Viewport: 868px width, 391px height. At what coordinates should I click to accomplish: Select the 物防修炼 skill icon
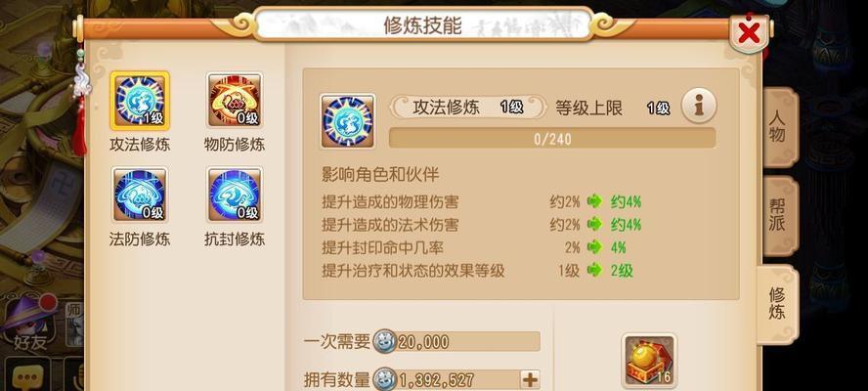[235, 101]
